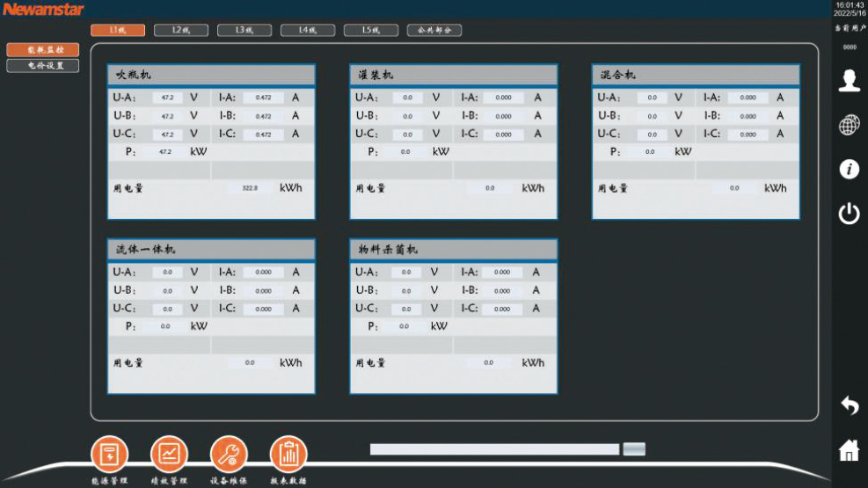
Task: Click the 混合机 panel header
Action: click(x=696, y=75)
